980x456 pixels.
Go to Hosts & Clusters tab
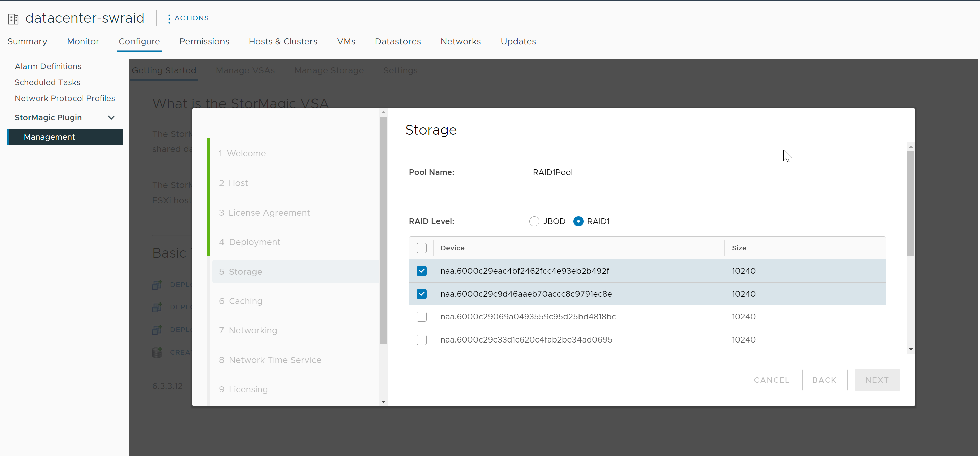tap(283, 41)
